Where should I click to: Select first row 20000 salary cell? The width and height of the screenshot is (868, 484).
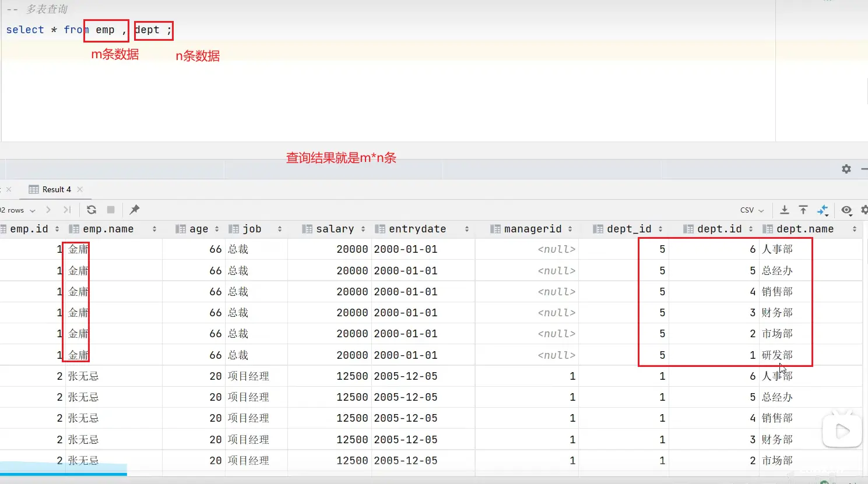tap(352, 249)
